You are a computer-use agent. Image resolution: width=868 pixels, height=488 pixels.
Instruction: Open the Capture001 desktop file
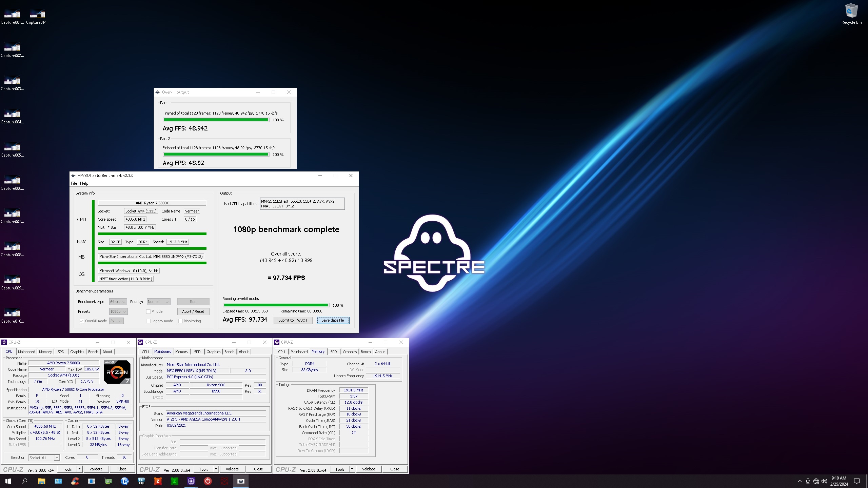click(x=12, y=16)
